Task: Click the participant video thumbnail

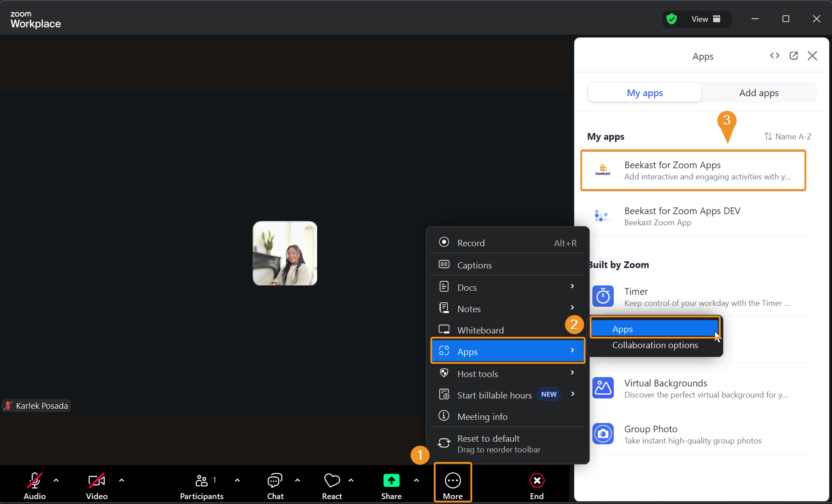Action: tap(285, 253)
